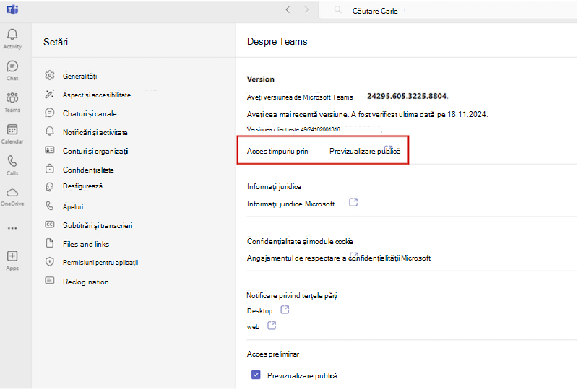Open the Chat icon in sidebar
Screen dimensions: 578x392
pyautogui.click(x=12, y=66)
